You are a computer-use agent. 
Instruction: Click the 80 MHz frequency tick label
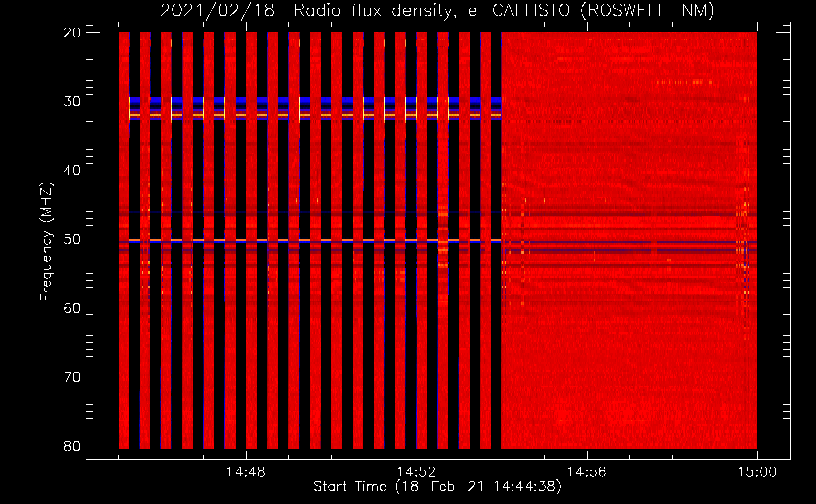73,446
